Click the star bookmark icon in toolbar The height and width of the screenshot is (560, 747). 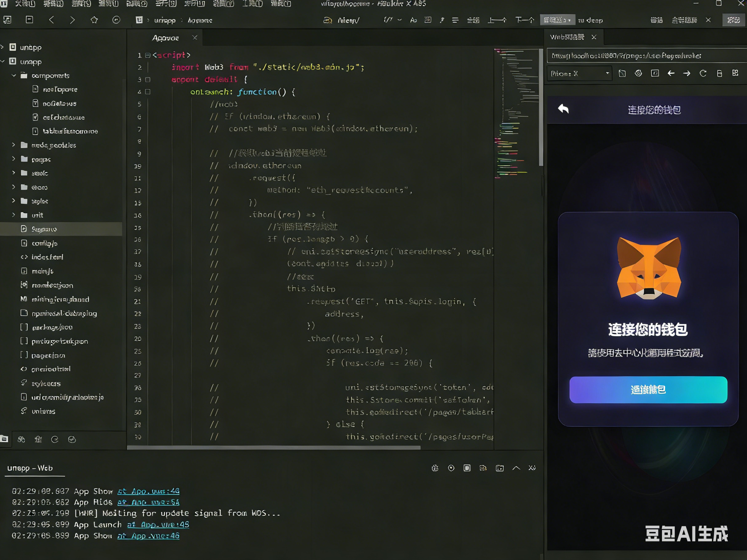pyautogui.click(x=94, y=20)
